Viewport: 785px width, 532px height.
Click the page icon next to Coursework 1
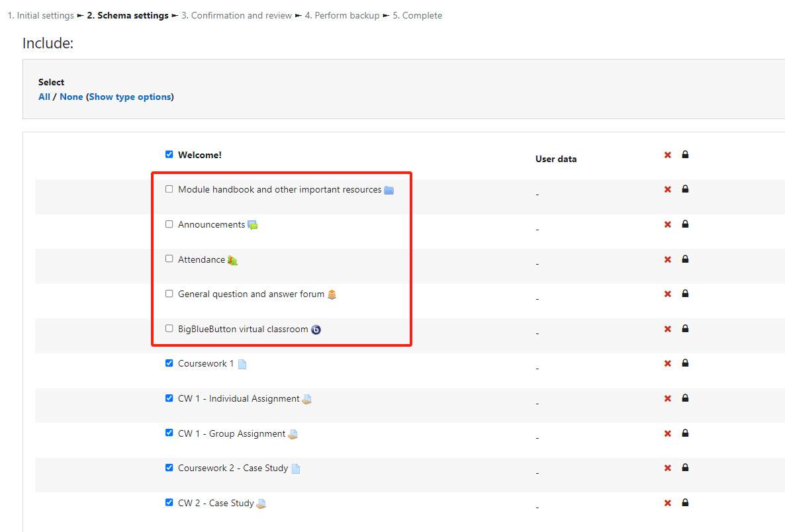coord(242,364)
